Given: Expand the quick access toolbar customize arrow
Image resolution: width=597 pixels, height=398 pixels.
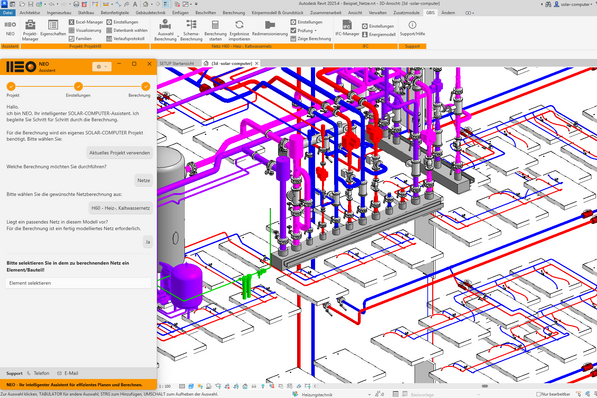Looking at the screenshot, I should click(196, 4).
